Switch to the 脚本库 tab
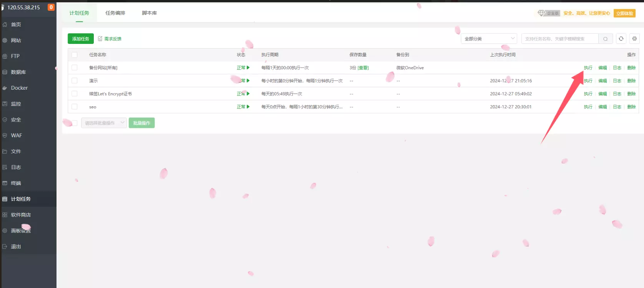 pos(150,13)
